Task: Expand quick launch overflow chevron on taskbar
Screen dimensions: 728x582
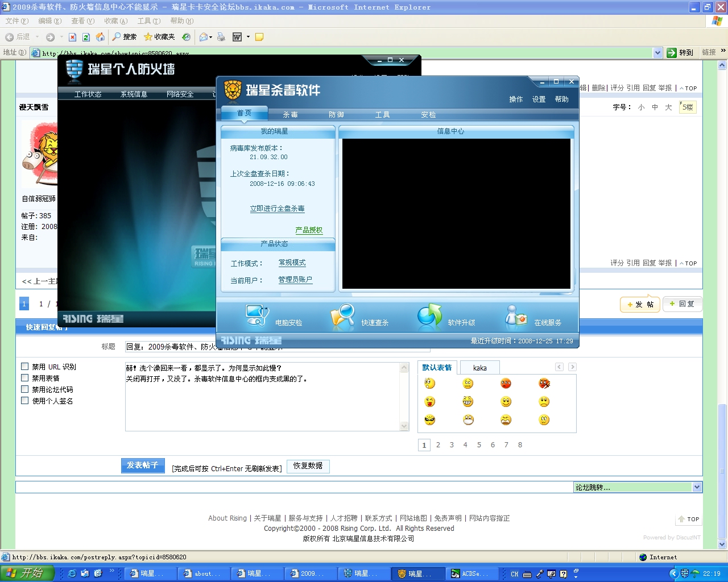Action: point(112,571)
